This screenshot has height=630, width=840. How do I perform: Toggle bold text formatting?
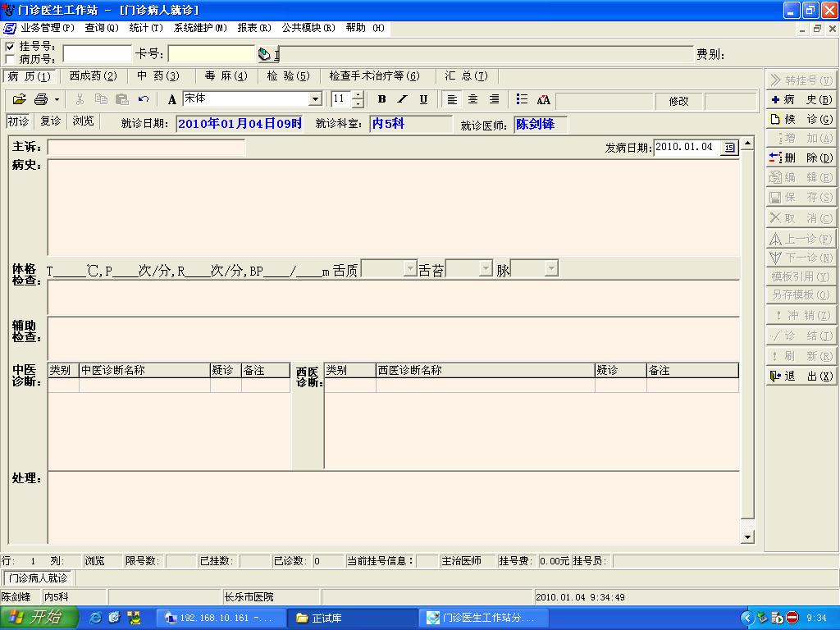pos(381,99)
